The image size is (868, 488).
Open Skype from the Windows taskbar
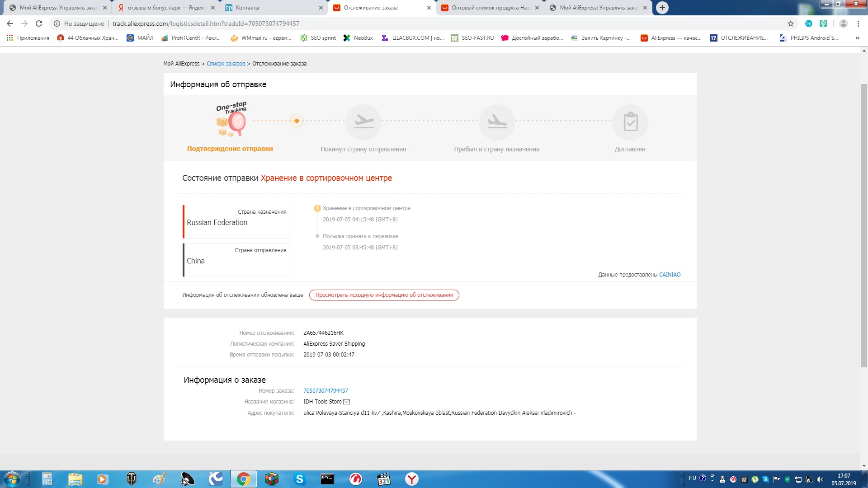coord(299,479)
